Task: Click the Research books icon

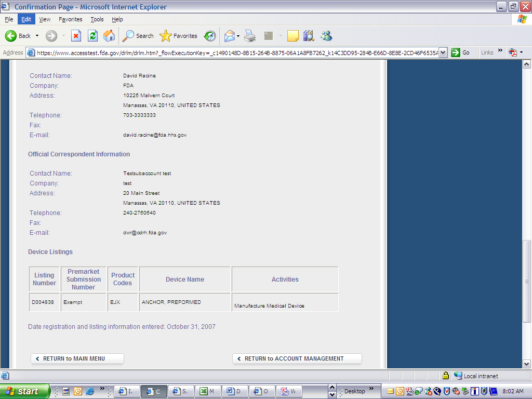Action: 309,36
